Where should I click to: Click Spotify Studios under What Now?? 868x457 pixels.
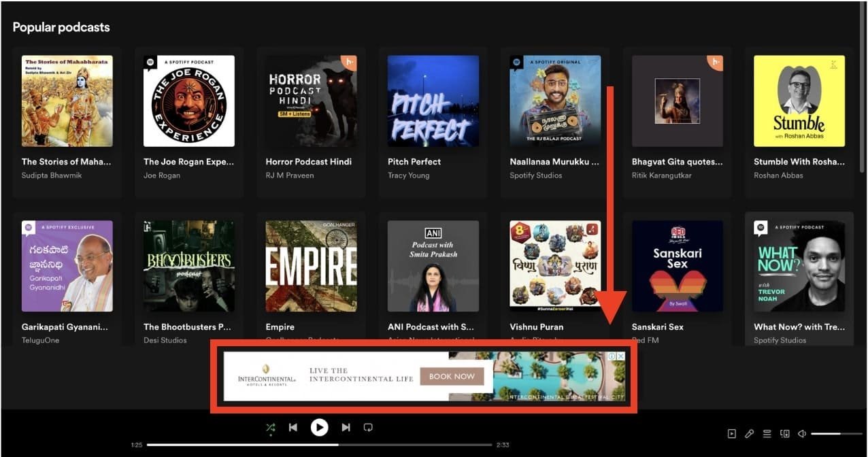point(780,340)
